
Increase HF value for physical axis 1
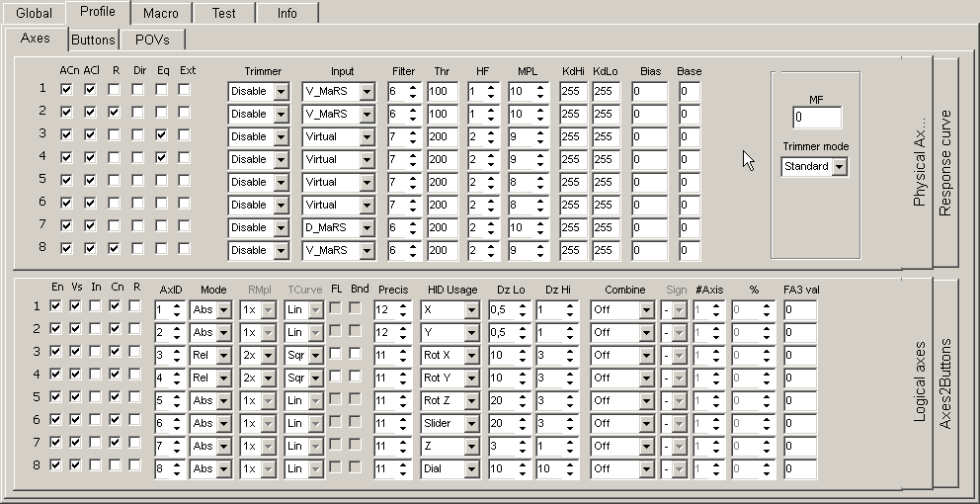coord(491,88)
